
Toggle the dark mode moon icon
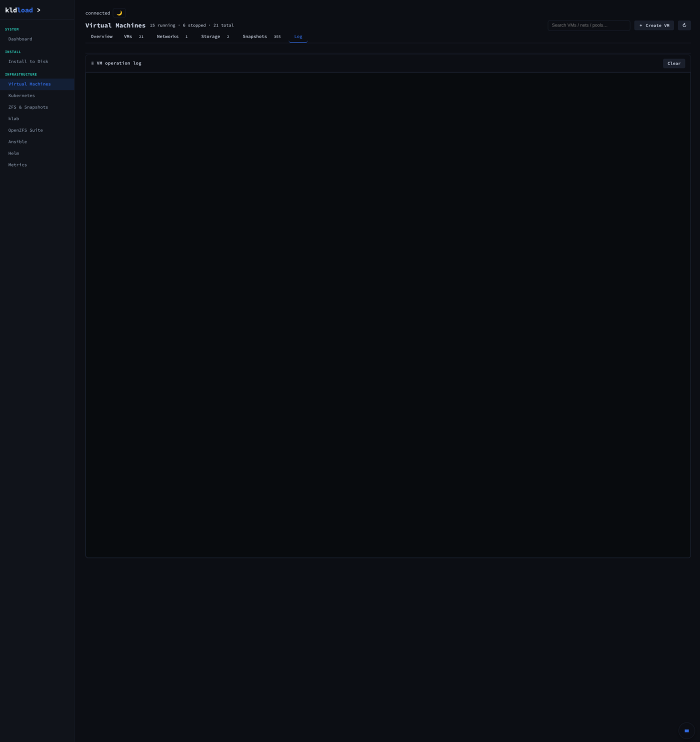119,13
